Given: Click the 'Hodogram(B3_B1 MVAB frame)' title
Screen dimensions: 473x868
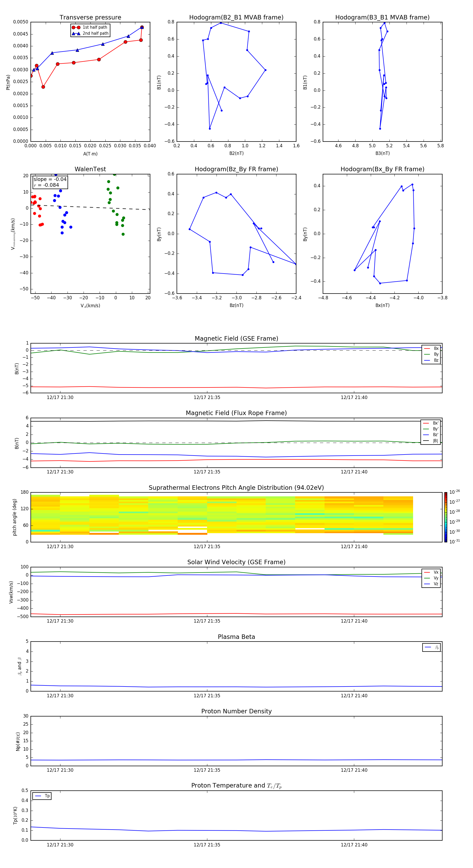Looking at the screenshot, I should coord(382,18).
